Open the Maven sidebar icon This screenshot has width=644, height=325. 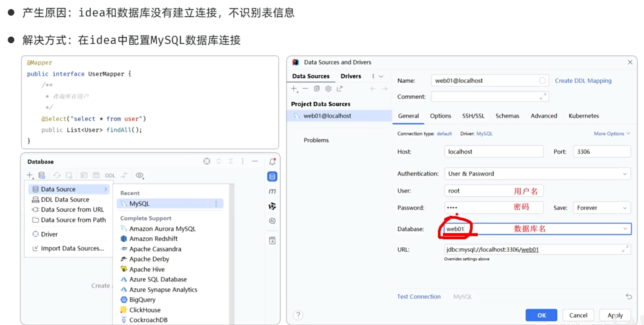(272, 191)
